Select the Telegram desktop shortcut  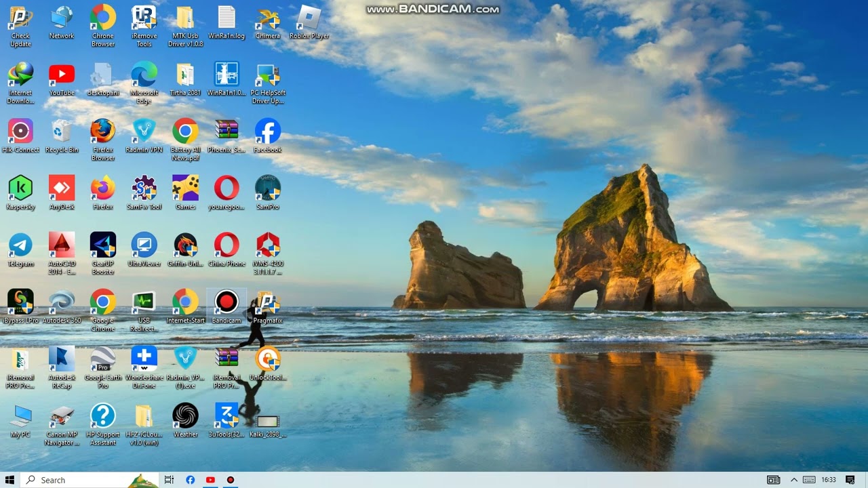point(20,245)
